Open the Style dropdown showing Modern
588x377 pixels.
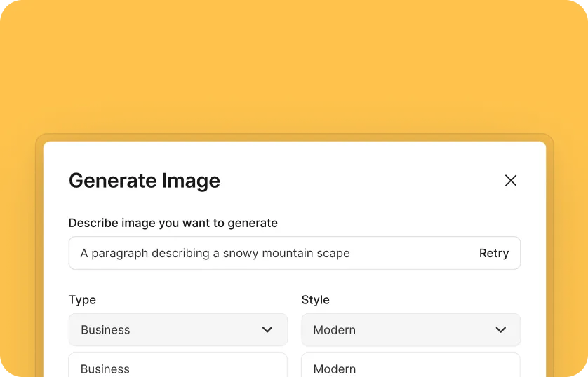[x=410, y=329]
